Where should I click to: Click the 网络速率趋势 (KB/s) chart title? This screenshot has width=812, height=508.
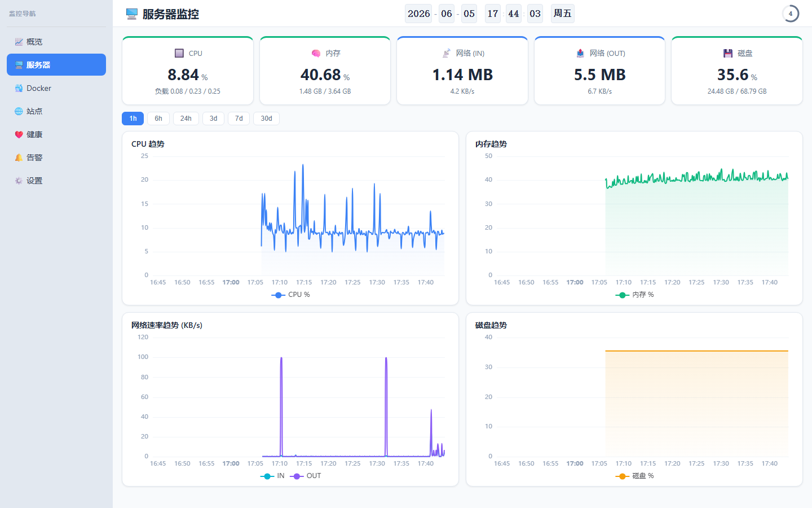pyautogui.click(x=167, y=325)
